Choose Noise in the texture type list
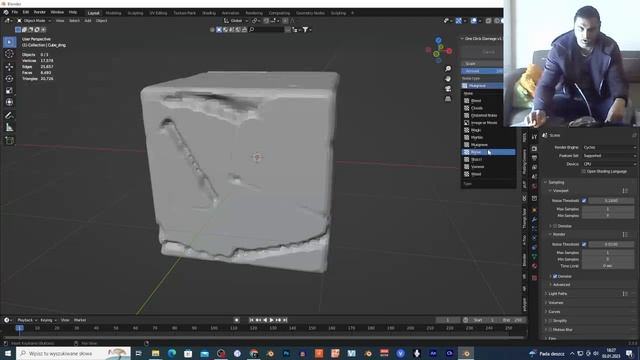The width and height of the screenshot is (640, 360). (x=488, y=152)
